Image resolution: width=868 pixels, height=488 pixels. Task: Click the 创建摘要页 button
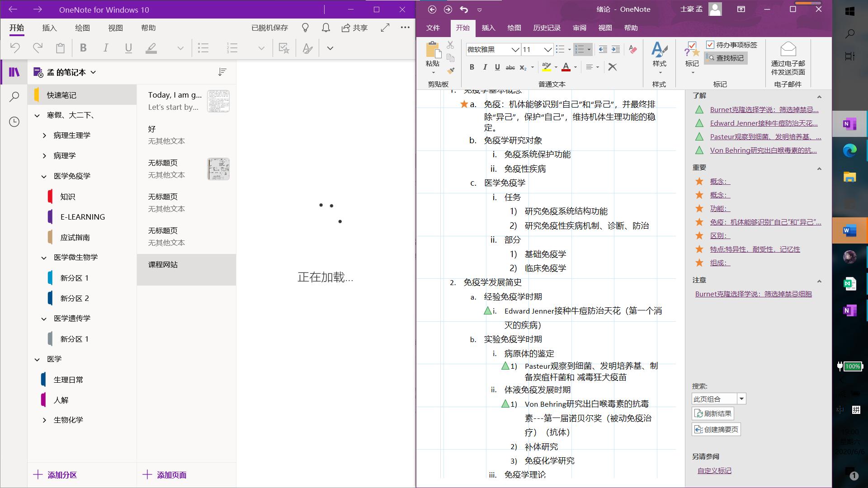tap(716, 429)
